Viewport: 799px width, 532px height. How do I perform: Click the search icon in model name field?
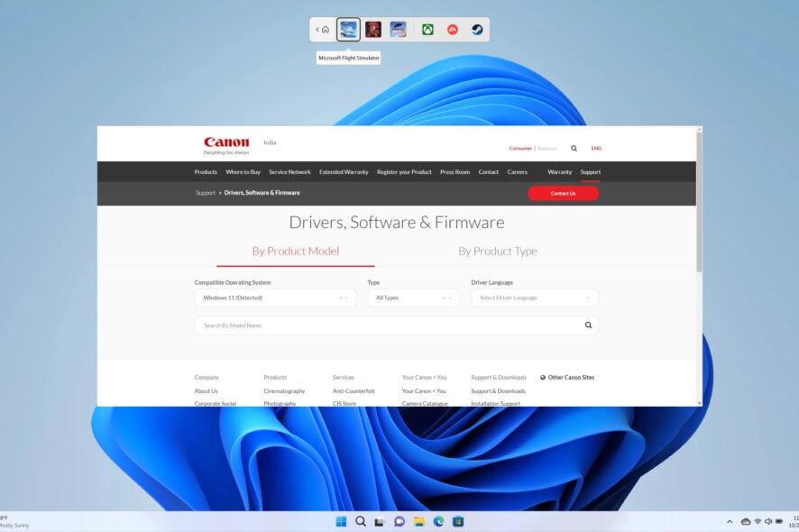(x=589, y=326)
